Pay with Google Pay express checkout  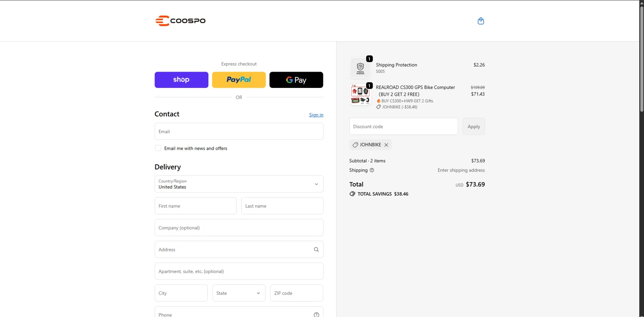[296, 80]
